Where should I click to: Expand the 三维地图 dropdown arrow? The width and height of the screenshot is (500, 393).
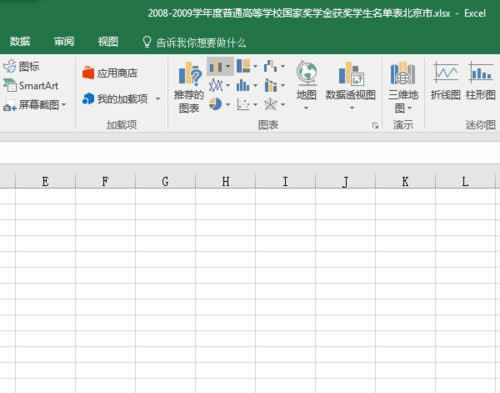[410, 108]
